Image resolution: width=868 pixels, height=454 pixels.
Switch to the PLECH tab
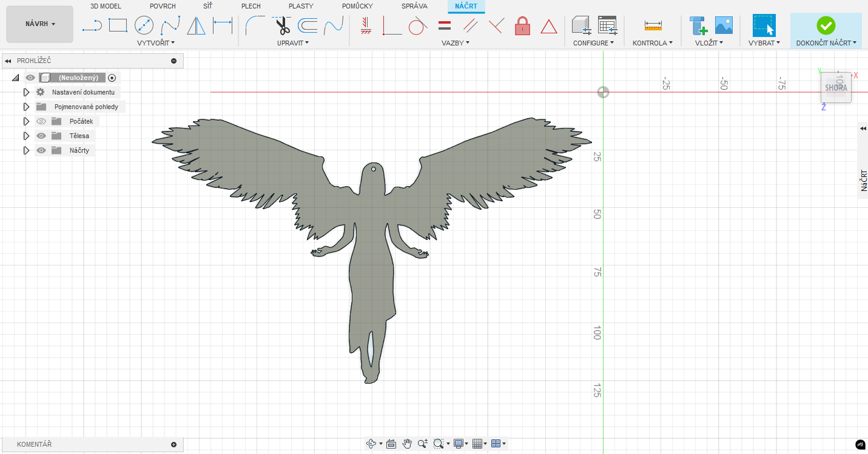click(251, 6)
